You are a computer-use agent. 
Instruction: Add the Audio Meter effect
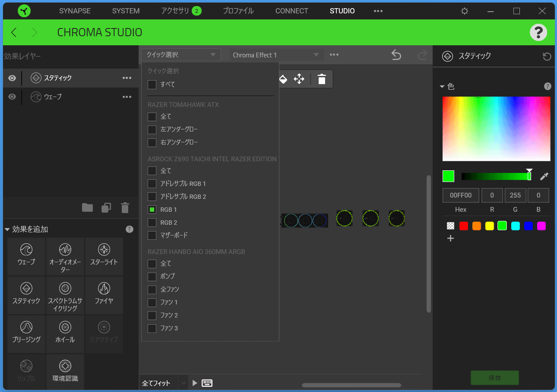[65, 256]
